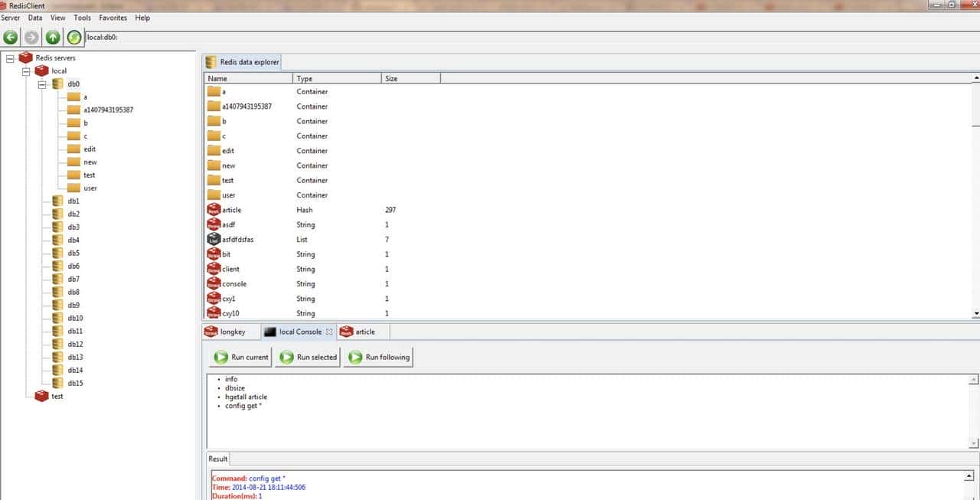Click the green back arrow toolbar icon

pyautogui.click(x=11, y=37)
